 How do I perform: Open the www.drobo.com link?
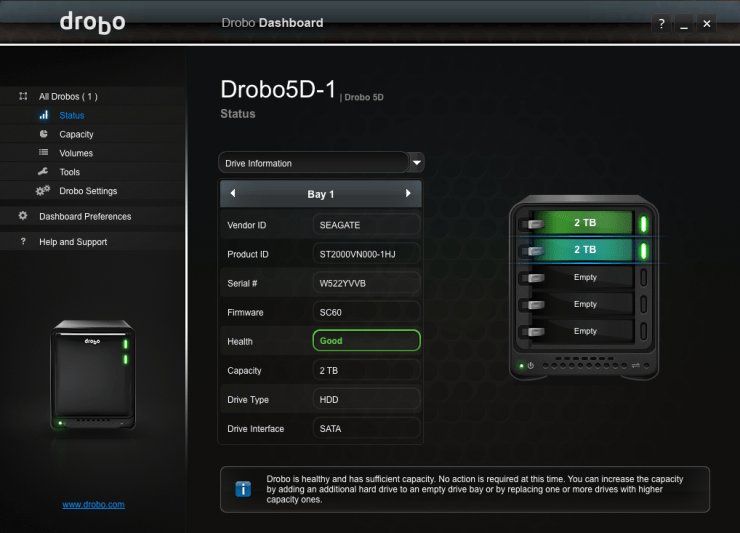(93, 504)
